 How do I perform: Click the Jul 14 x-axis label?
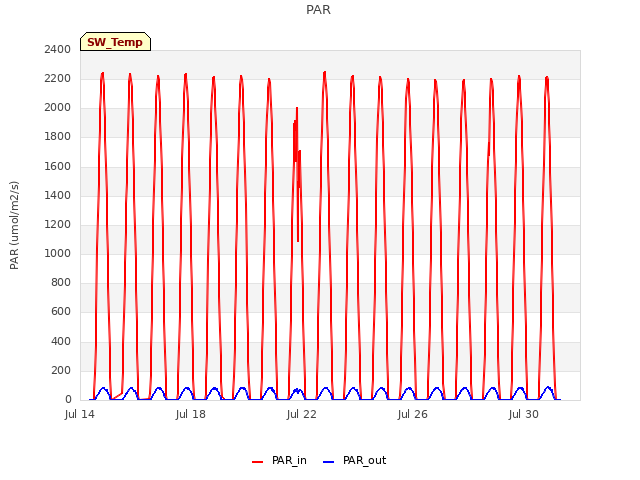[x=80, y=414]
